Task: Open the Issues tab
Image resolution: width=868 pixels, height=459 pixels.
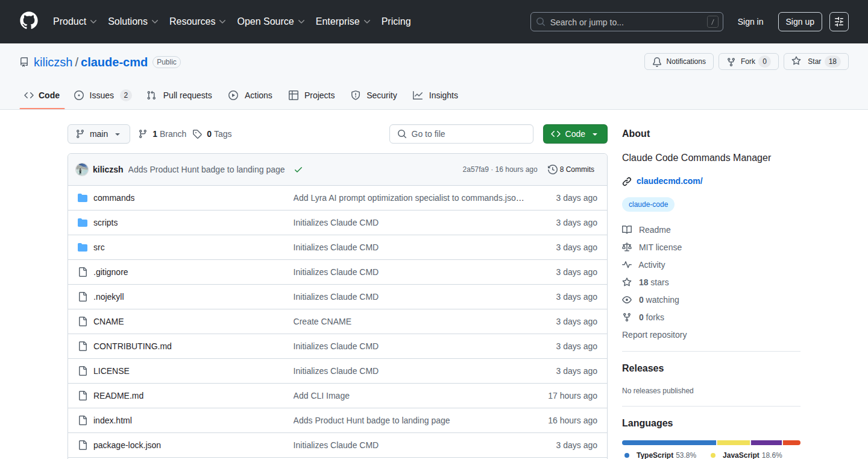Action: coord(102,95)
